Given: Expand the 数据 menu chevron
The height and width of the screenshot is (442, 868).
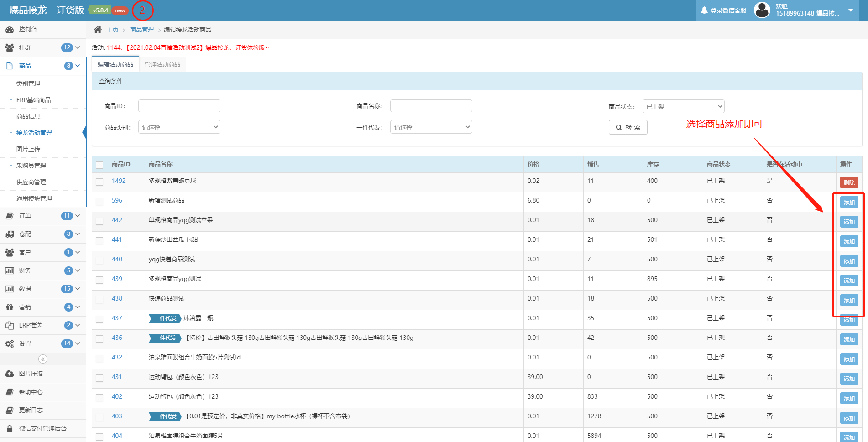Looking at the screenshot, I should coord(78,289).
